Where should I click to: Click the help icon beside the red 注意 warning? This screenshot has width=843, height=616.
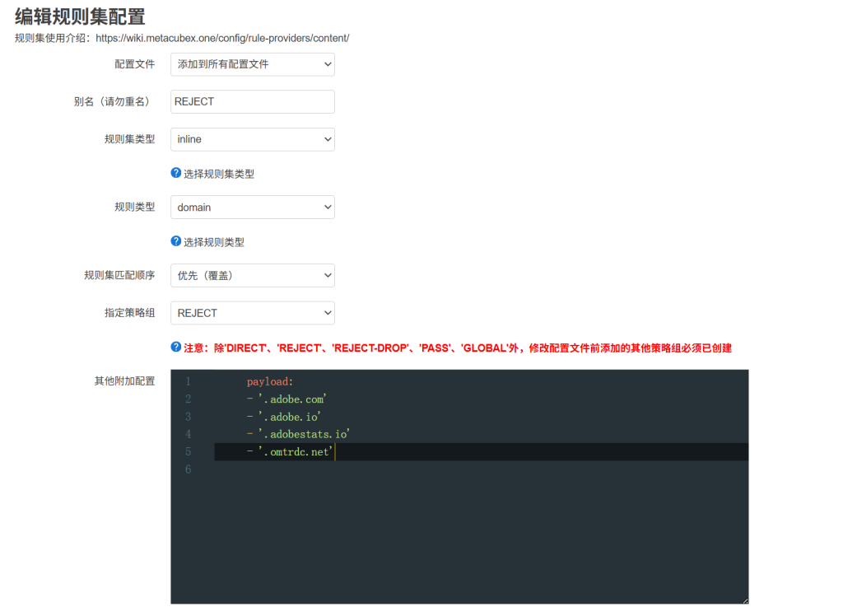(x=175, y=348)
